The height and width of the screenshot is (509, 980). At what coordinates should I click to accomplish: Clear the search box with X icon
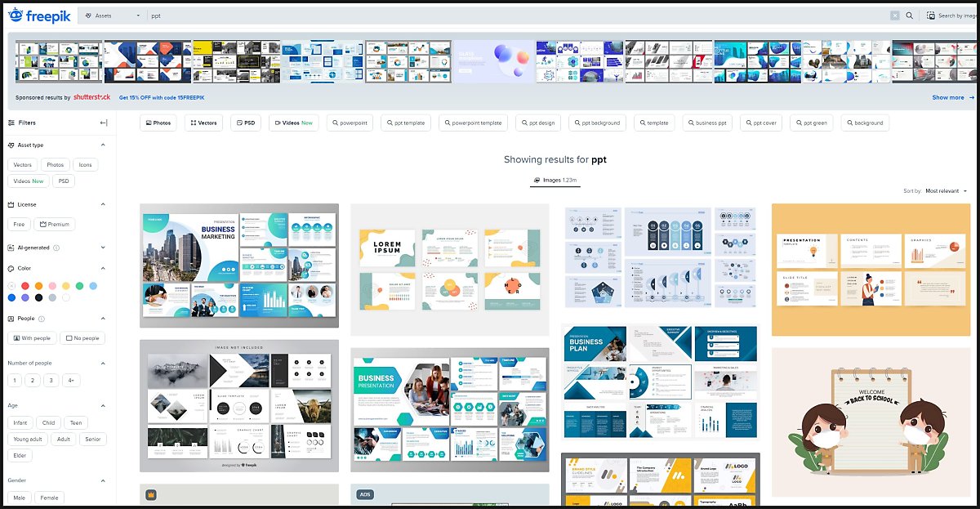(894, 16)
